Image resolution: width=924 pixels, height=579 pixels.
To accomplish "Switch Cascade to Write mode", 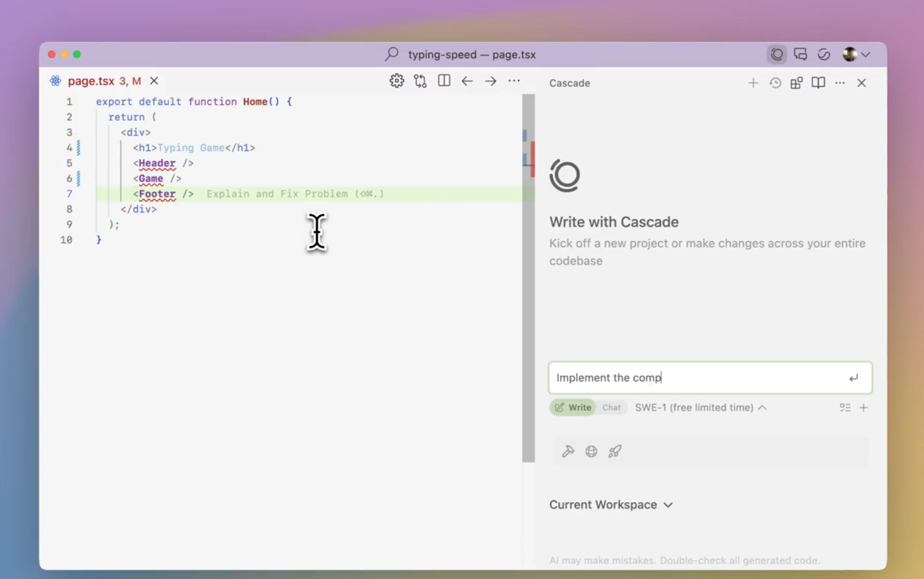I will pyautogui.click(x=573, y=408).
